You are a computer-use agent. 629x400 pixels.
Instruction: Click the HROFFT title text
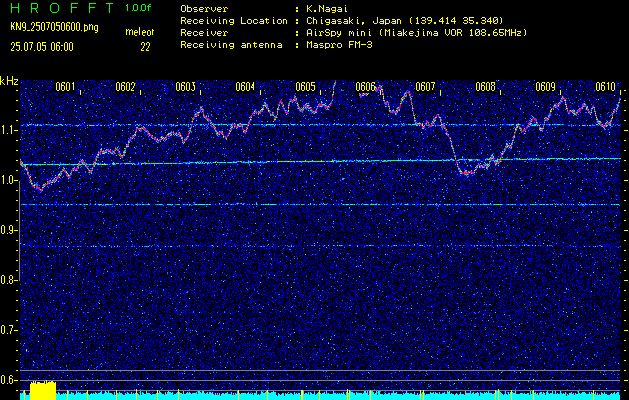coord(62,8)
